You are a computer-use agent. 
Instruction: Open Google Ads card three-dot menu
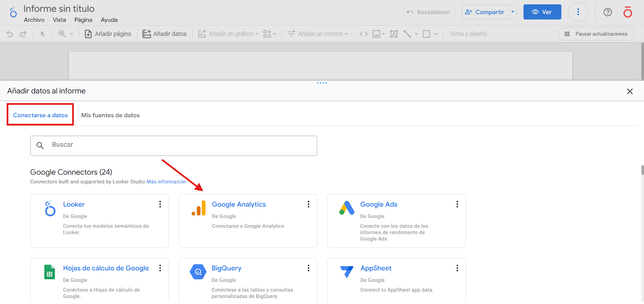(x=457, y=204)
